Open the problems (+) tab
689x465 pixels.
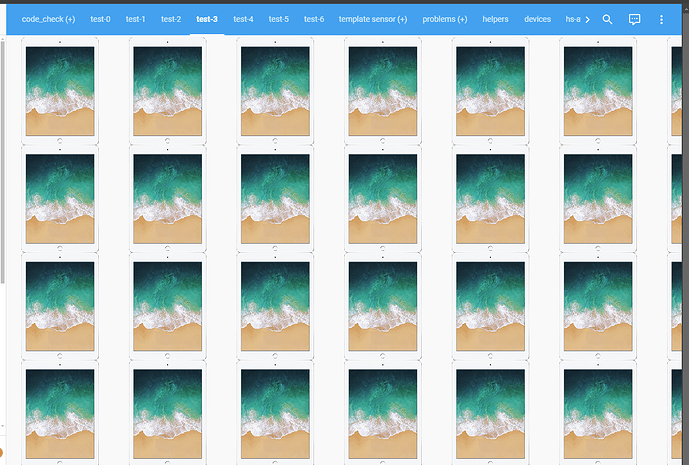(x=445, y=19)
